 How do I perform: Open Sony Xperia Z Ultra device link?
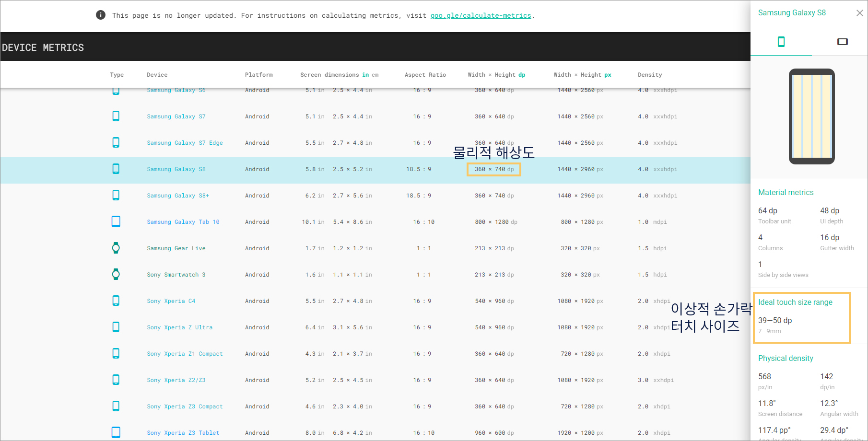click(x=179, y=327)
